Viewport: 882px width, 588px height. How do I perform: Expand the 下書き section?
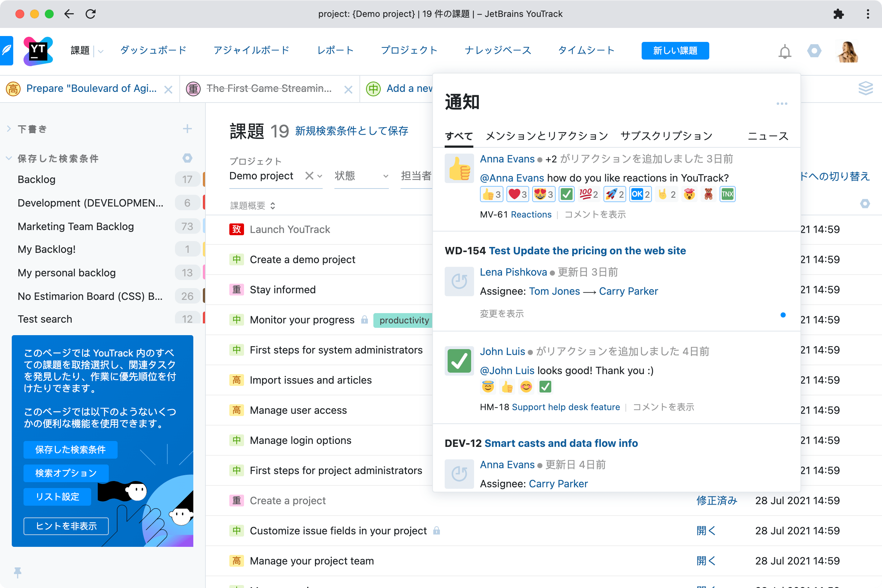pos(9,129)
